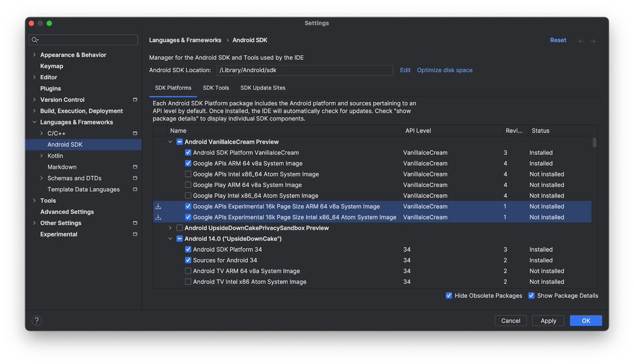Open the SDK Update Sites tab
The height and width of the screenshot is (364, 634).
pos(263,88)
